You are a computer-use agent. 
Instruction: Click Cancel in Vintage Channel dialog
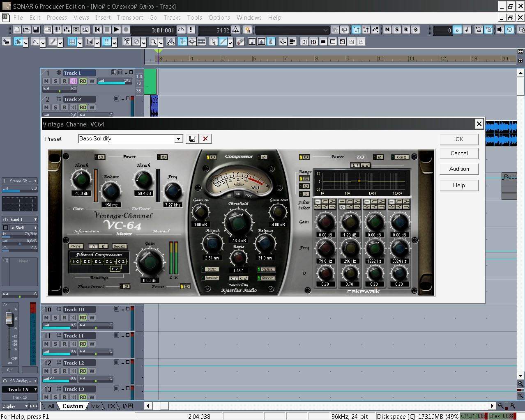click(x=459, y=153)
